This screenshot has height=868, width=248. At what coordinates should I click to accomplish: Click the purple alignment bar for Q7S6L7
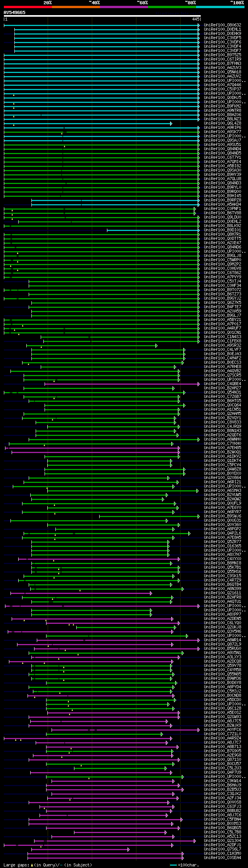pyautogui.click(x=80, y=849)
